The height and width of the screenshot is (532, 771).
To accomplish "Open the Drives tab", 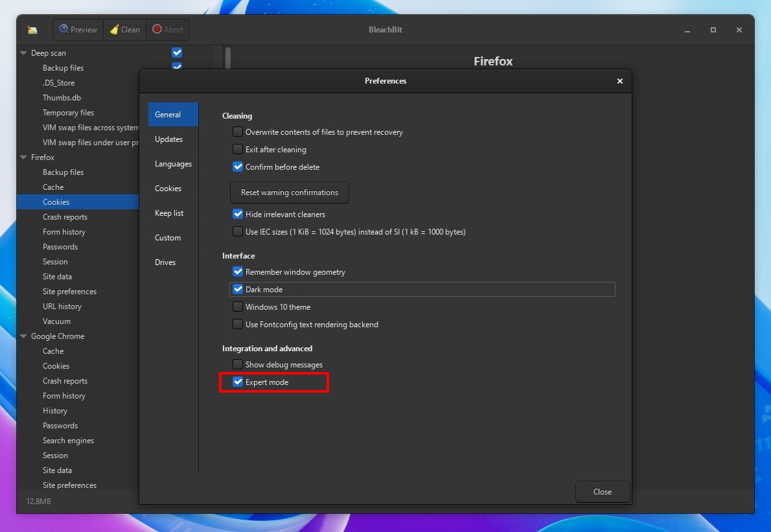I will tap(173, 262).
